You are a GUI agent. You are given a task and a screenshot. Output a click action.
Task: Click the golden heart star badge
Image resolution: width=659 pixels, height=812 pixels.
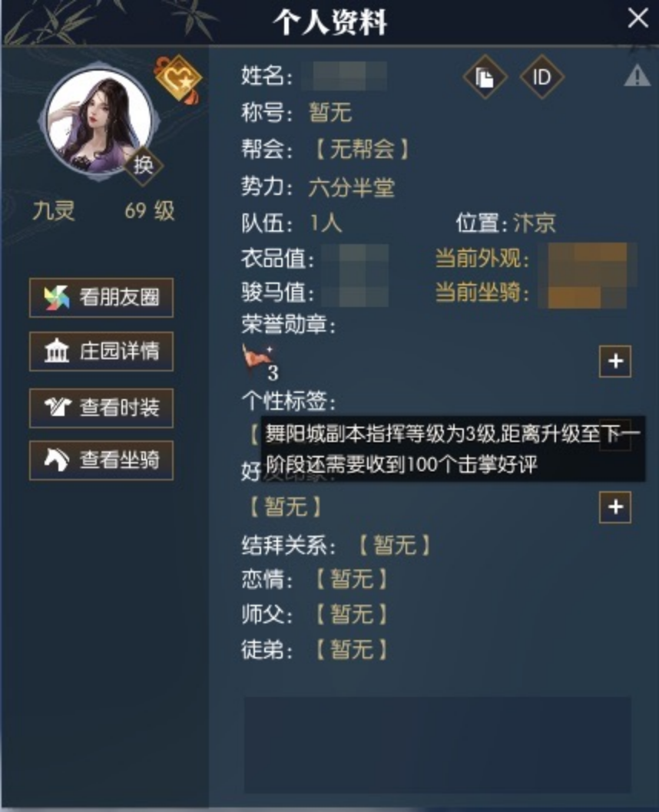179,79
